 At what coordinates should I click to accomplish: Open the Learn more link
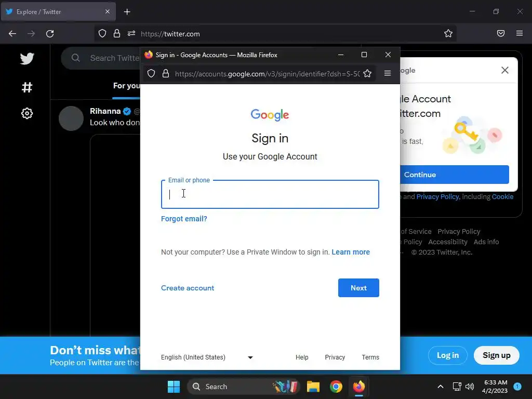pos(351,252)
